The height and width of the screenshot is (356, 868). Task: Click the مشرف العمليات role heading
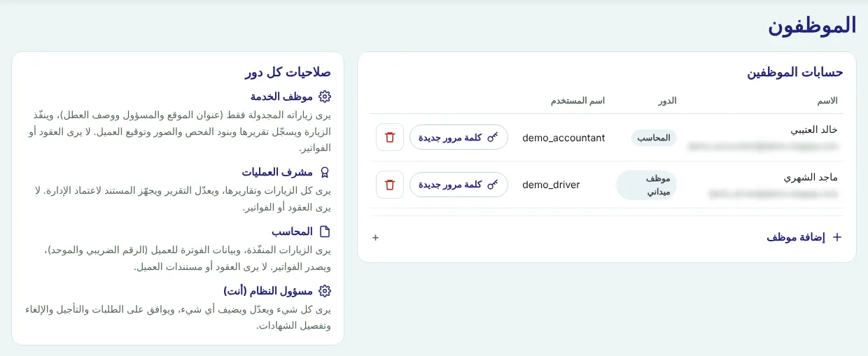(x=277, y=172)
